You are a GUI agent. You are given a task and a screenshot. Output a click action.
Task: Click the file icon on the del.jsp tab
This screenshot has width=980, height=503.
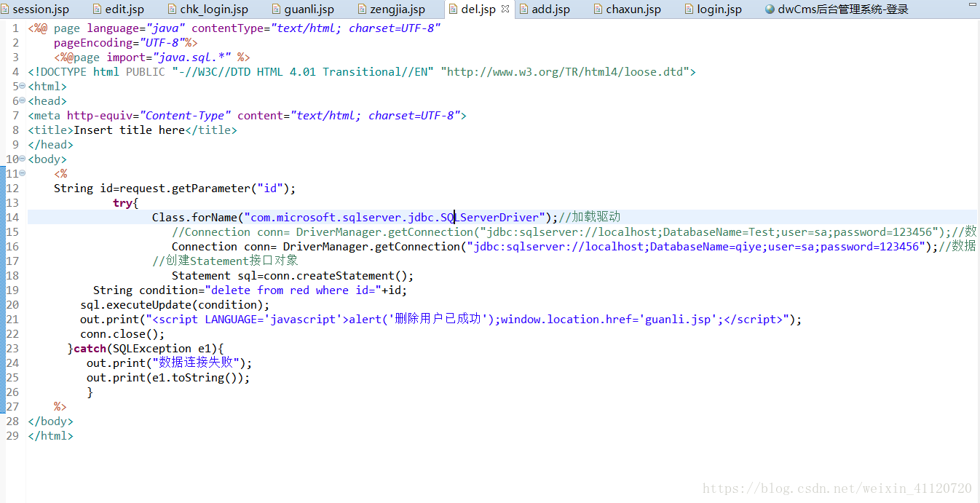[x=453, y=9]
